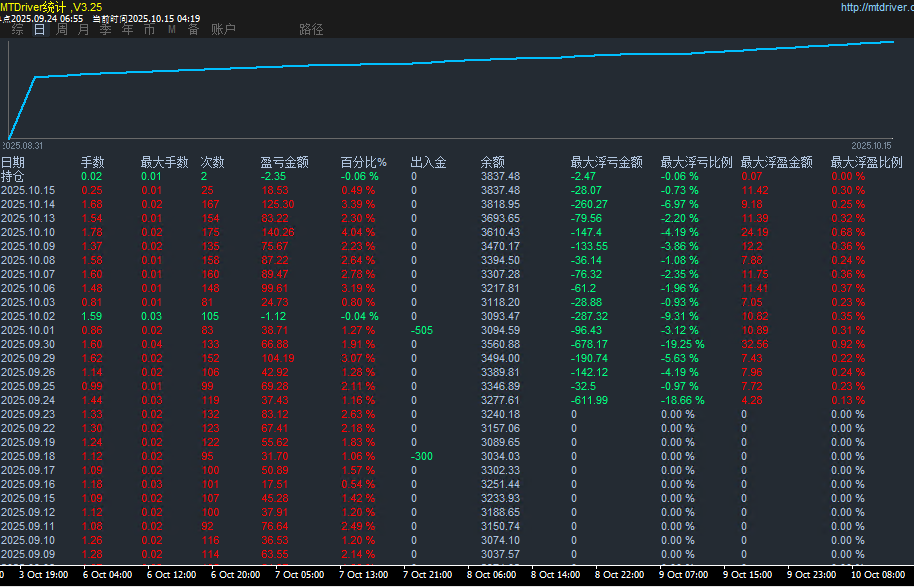The image size is (914, 587).
Task: Click the 9 Oct 23:00 time axis label
Action: 812,575
